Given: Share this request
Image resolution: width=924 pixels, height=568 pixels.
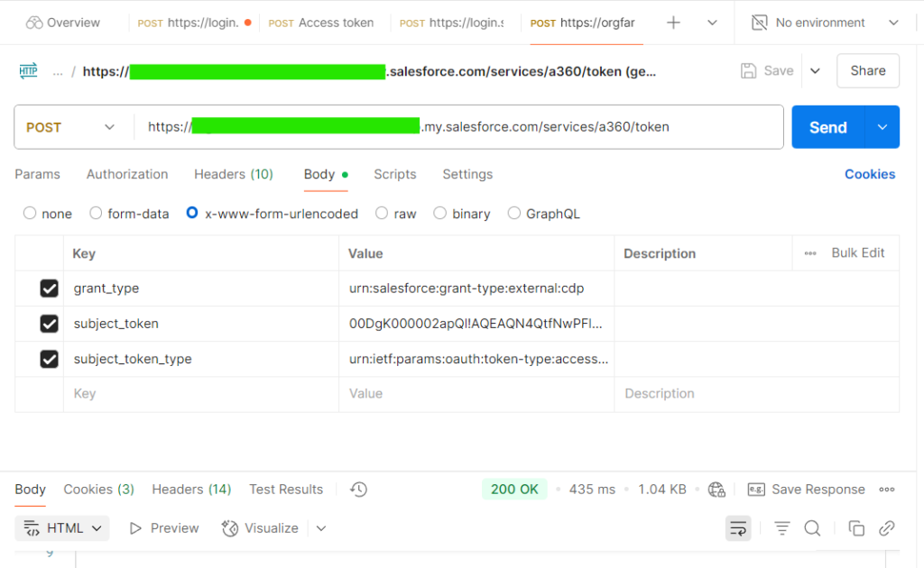Looking at the screenshot, I should (x=867, y=70).
